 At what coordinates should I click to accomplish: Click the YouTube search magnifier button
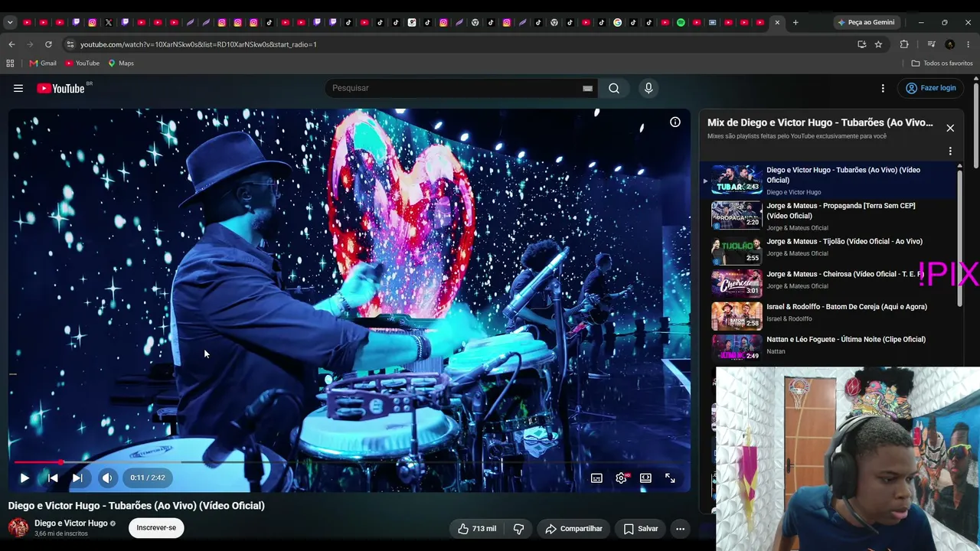point(614,88)
